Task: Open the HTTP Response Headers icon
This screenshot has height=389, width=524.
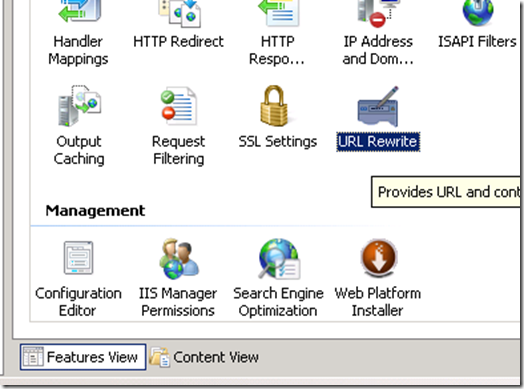Action: pos(278,13)
